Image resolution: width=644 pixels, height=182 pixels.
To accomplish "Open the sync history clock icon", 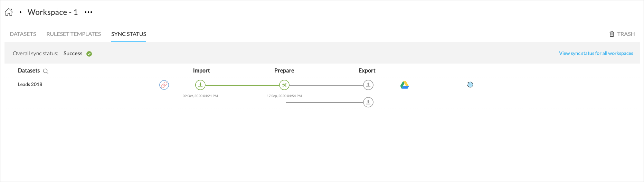I will (x=470, y=85).
